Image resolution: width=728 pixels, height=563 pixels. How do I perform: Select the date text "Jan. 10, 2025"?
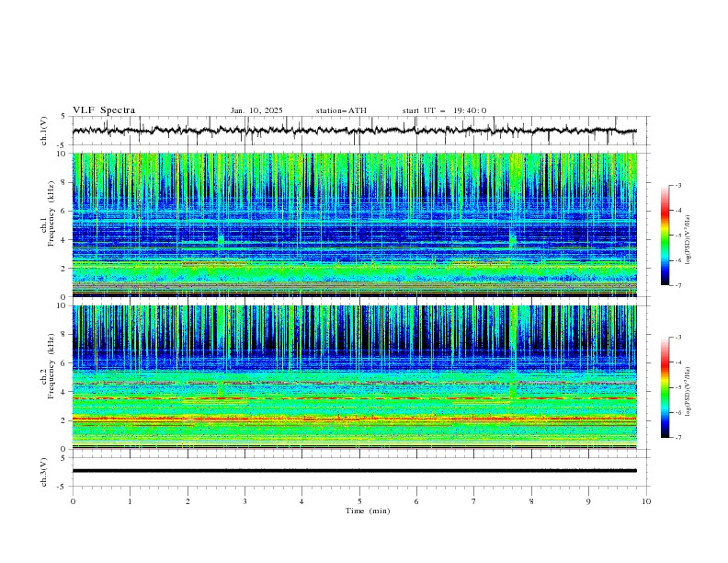pyautogui.click(x=256, y=110)
